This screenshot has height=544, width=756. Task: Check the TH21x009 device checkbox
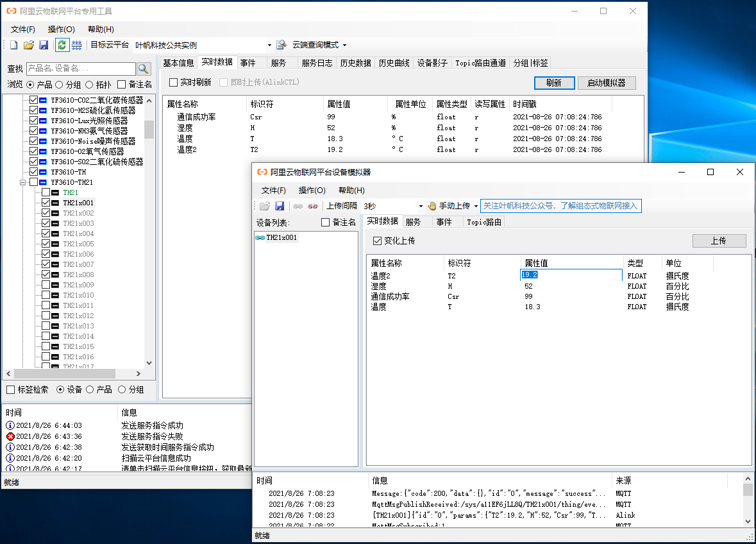(46, 285)
